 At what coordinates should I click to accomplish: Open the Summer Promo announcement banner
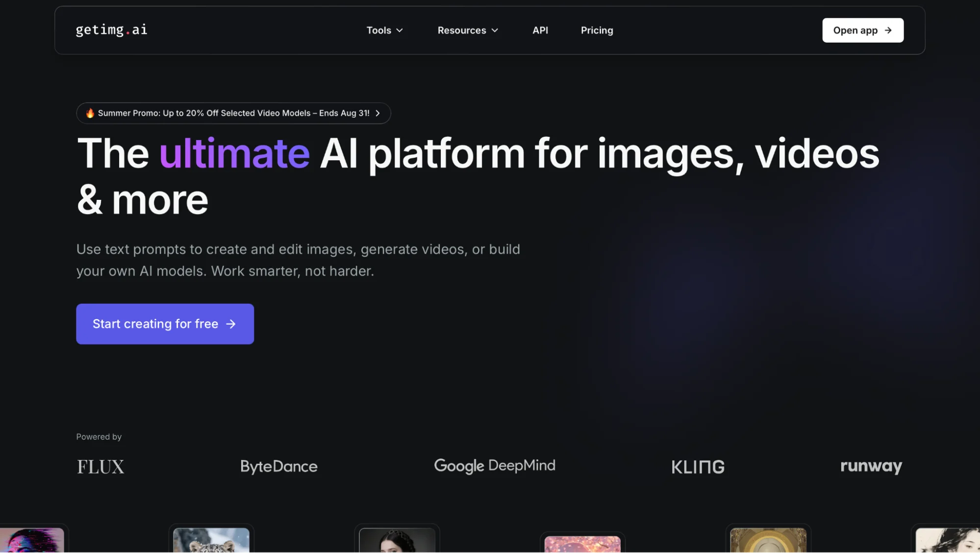coord(233,113)
